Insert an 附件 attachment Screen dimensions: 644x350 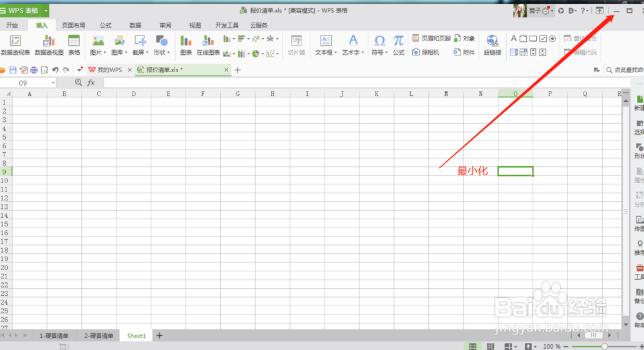click(x=464, y=52)
